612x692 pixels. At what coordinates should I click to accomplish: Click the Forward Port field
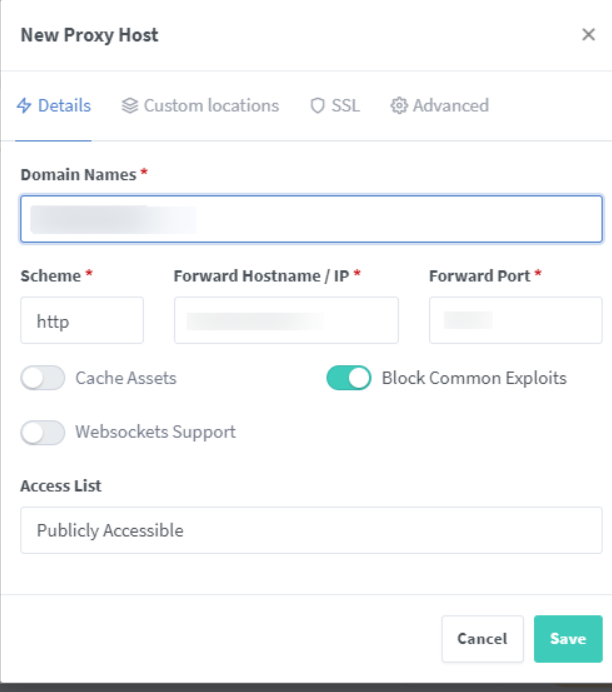(x=515, y=320)
